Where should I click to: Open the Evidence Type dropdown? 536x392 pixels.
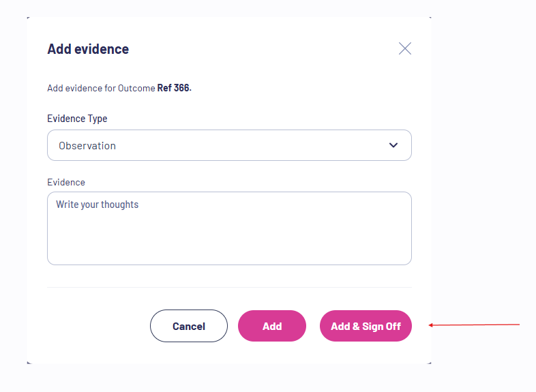coord(229,145)
